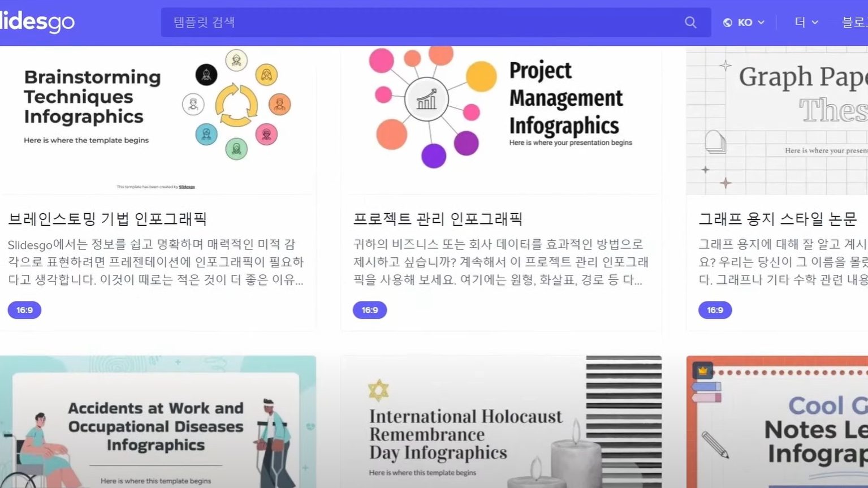Click the 템플릿 검색 search field
868x488 pixels.
396,22
